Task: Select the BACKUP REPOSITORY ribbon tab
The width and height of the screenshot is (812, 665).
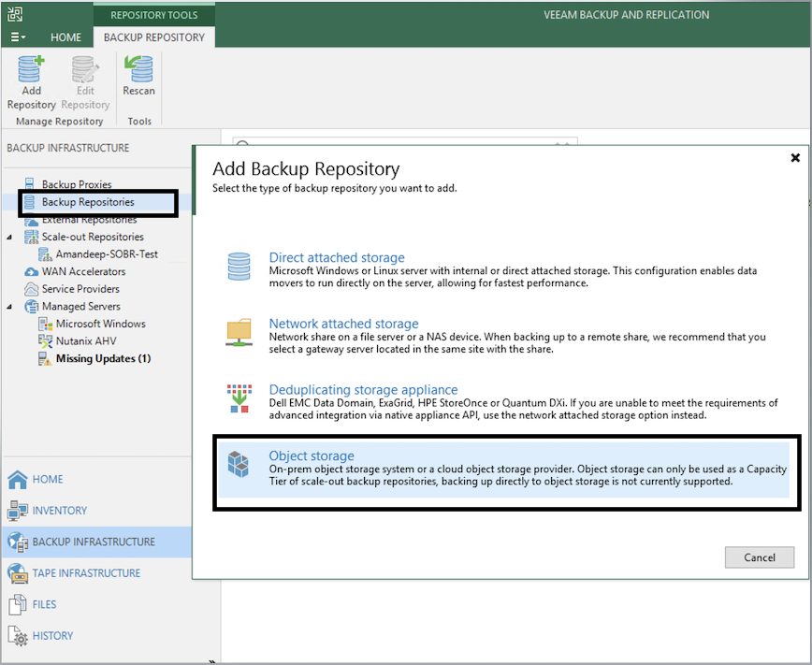Action: (153, 37)
